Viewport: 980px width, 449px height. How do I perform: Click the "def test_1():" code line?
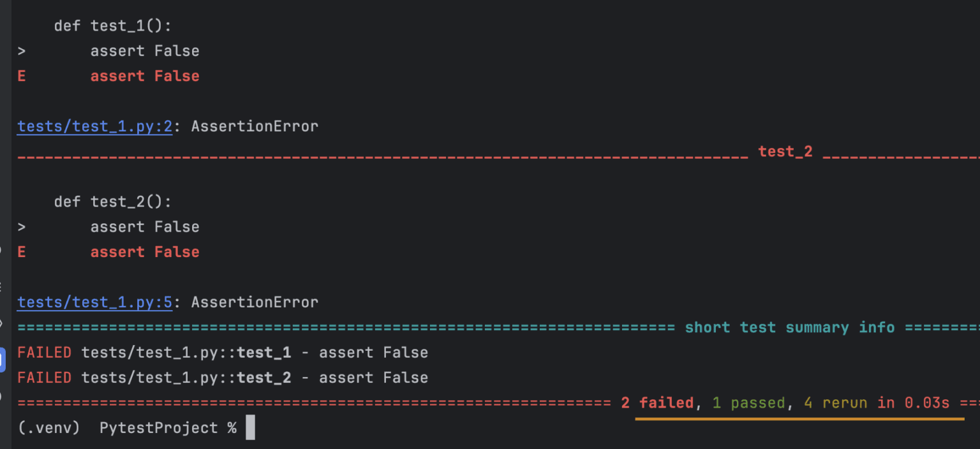pyautogui.click(x=113, y=26)
